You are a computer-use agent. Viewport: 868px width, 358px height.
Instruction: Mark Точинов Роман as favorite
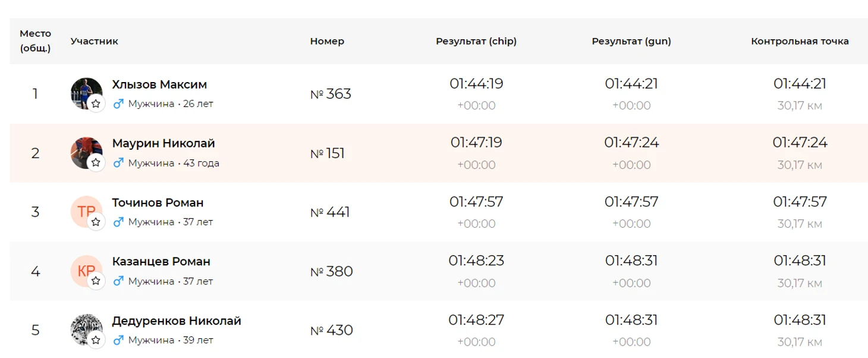[x=96, y=222]
